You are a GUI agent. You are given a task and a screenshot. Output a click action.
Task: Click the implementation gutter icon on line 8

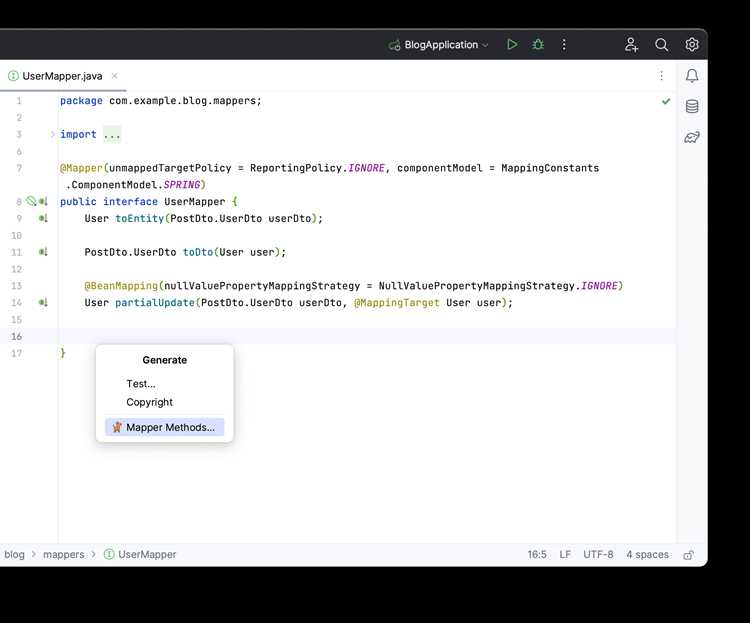tap(43, 201)
